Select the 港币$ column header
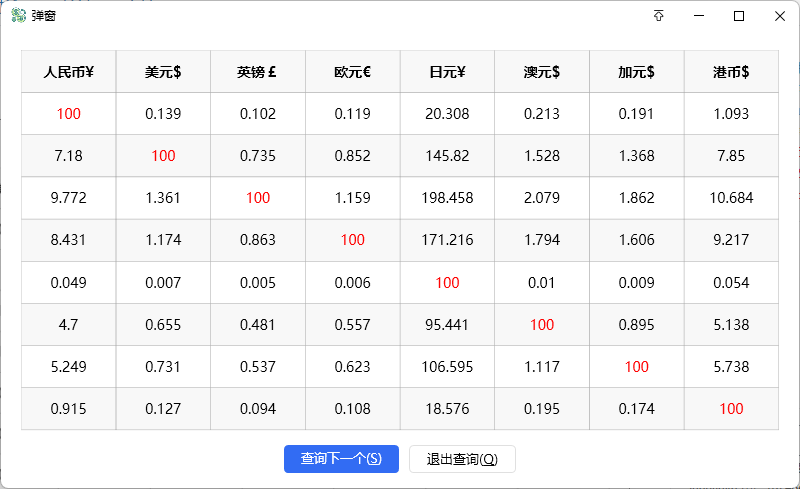This screenshot has width=800, height=489. (731, 71)
